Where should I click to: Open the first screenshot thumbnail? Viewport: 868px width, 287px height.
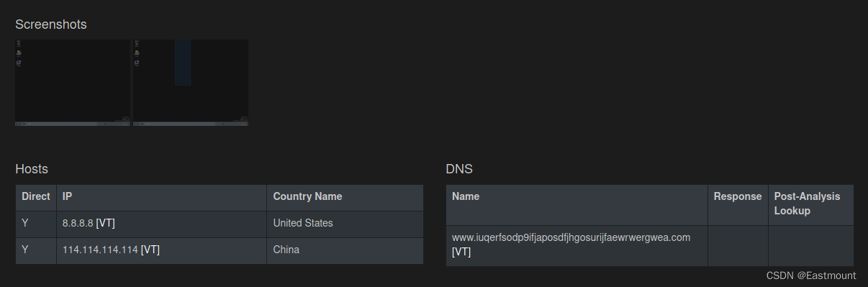[x=73, y=83]
